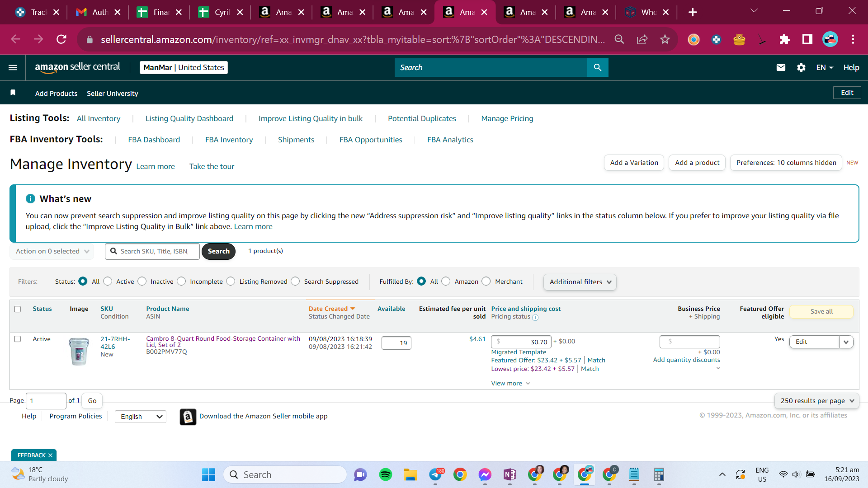Image resolution: width=868 pixels, height=488 pixels.
Task: Open the messages envelope icon
Action: pyautogui.click(x=781, y=67)
